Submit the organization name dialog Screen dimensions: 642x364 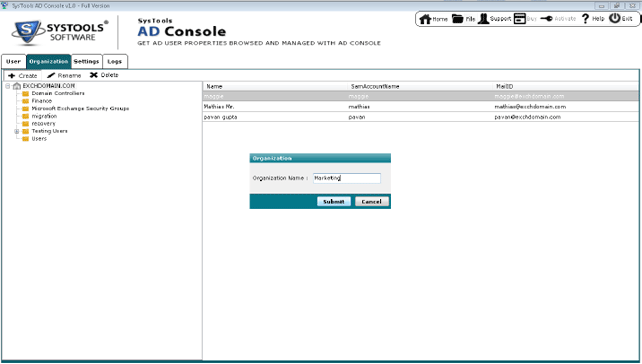tap(334, 201)
